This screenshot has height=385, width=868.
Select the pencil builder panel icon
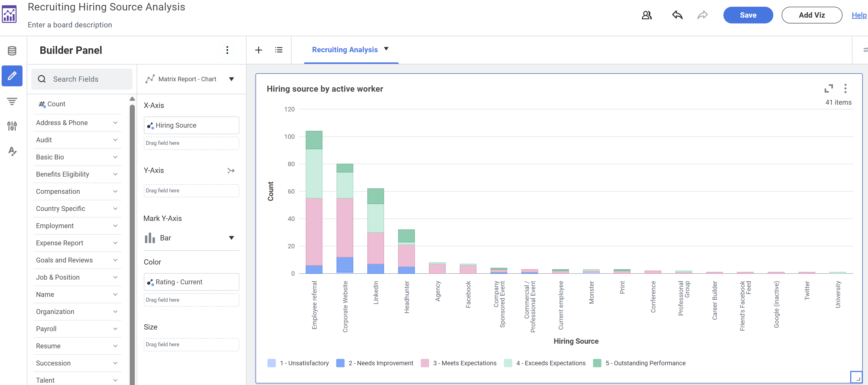pyautogui.click(x=12, y=76)
